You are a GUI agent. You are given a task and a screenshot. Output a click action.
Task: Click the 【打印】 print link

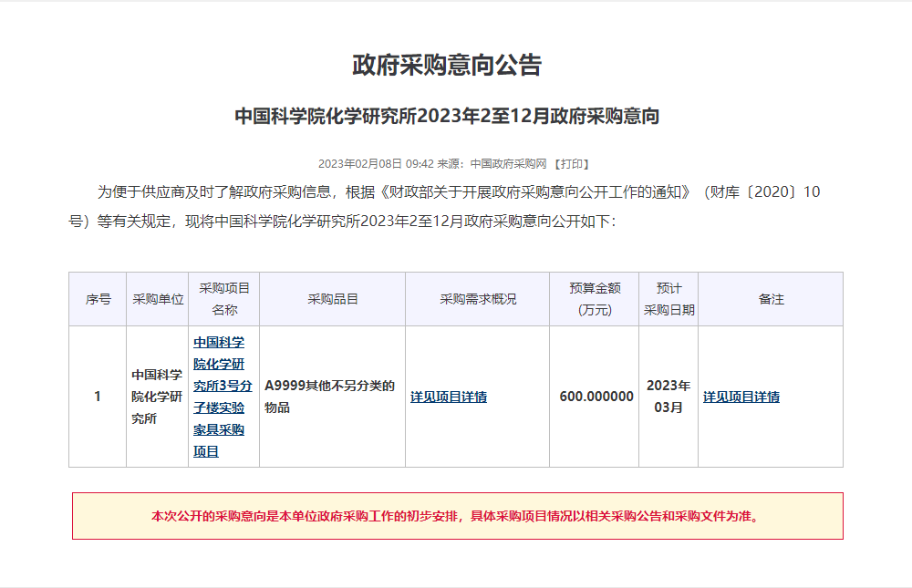[572, 164]
